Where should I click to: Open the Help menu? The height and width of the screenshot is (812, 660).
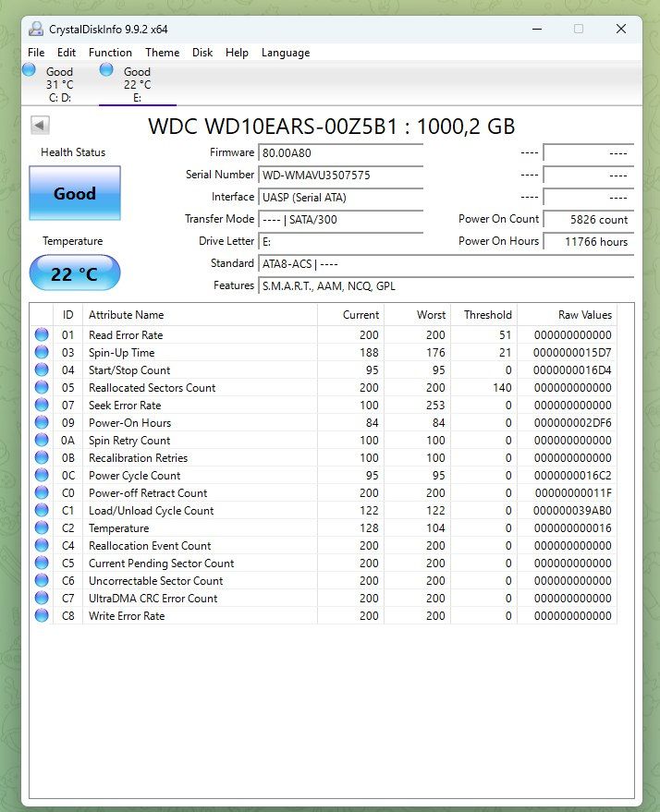click(237, 53)
